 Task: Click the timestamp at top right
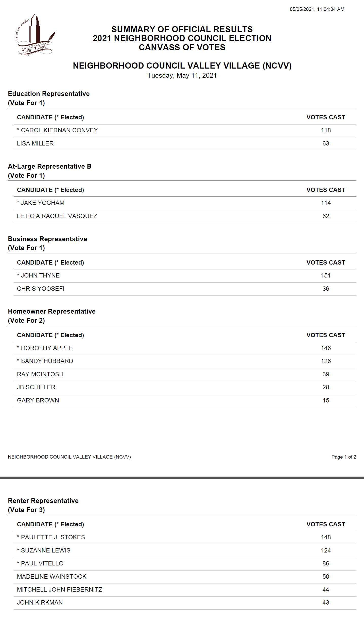317,9
